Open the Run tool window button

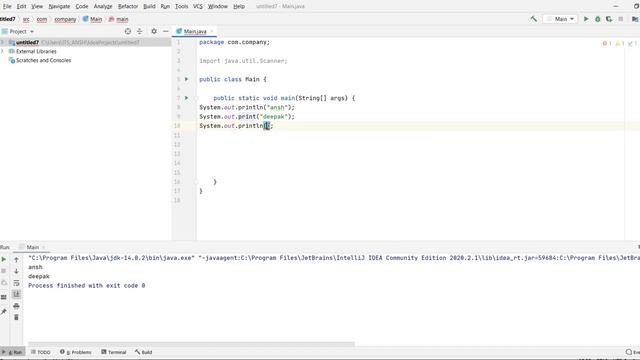pyautogui.click(x=13, y=352)
